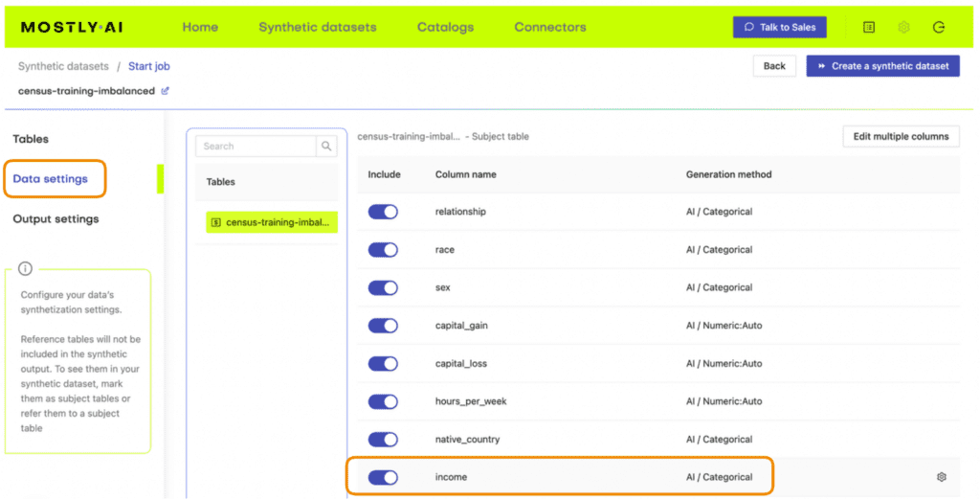Click the census-training-imbalanced dataset title
The width and height of the screenshot is (980, 500).
click(x=86, y=91)
